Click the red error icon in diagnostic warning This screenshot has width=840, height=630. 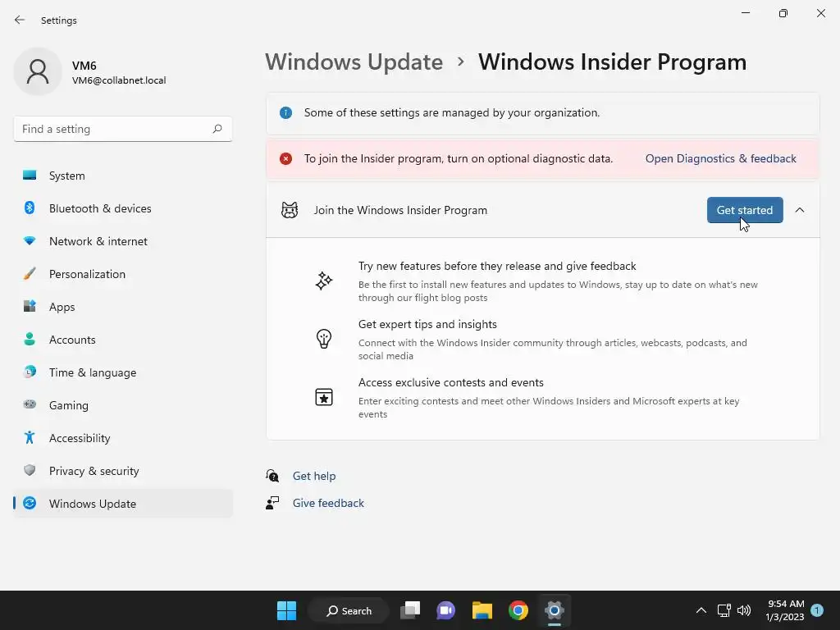(285, 158)
